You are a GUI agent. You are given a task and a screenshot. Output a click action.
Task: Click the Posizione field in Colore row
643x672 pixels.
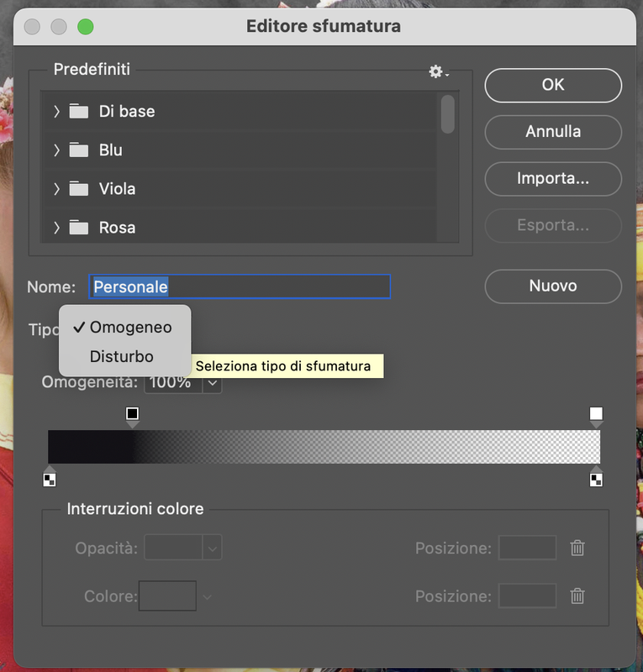[527, 596]
